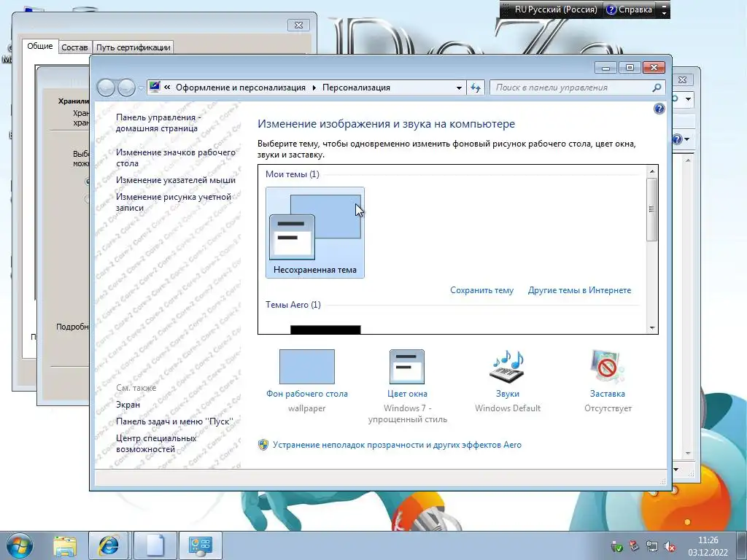The width and height of the screenshot is (747, 560).
Task: Open Другие темы в Интернете
Action: (x=579, y=290)
